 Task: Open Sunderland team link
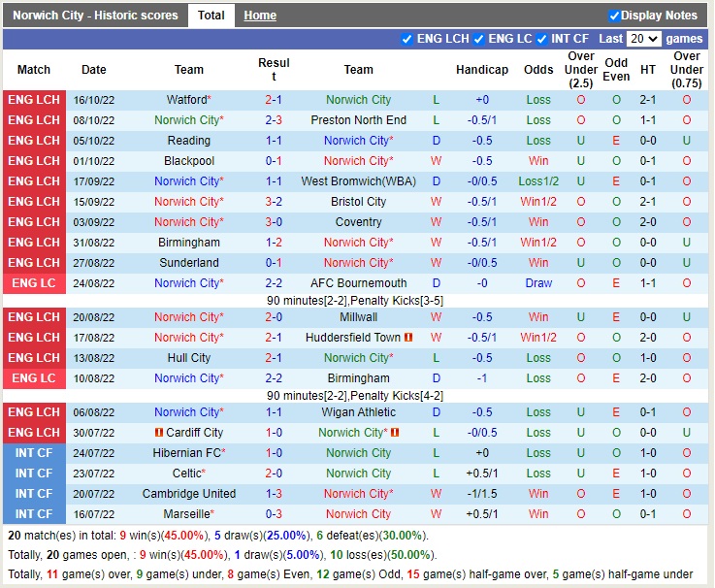coord(189,263)
